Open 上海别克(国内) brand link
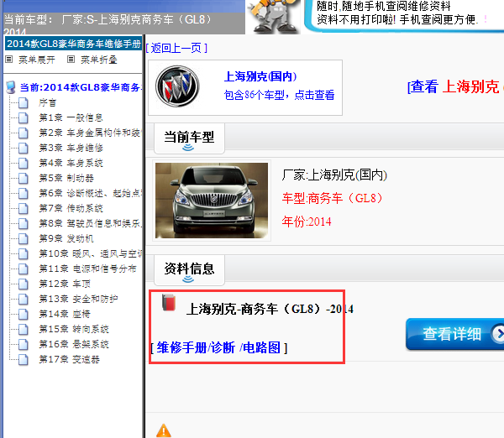The height and width of the screenshot is (438, 504). [x=260, y=76]
